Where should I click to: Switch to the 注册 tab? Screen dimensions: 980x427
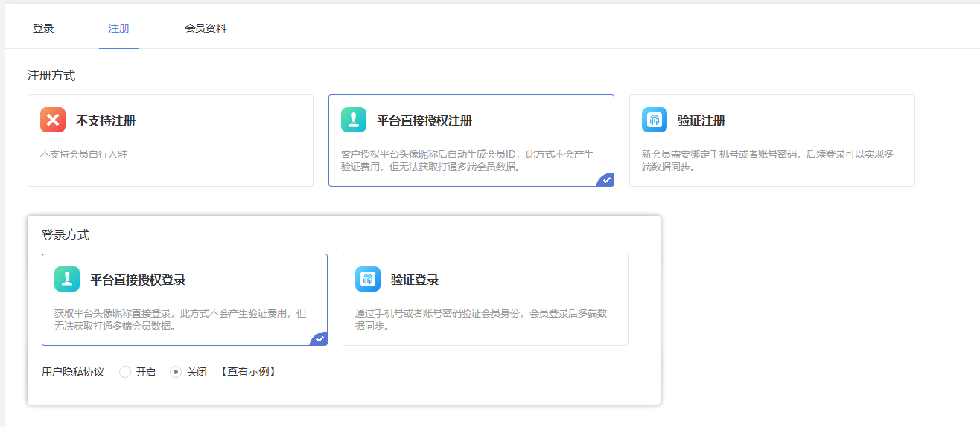click(119, 28)
